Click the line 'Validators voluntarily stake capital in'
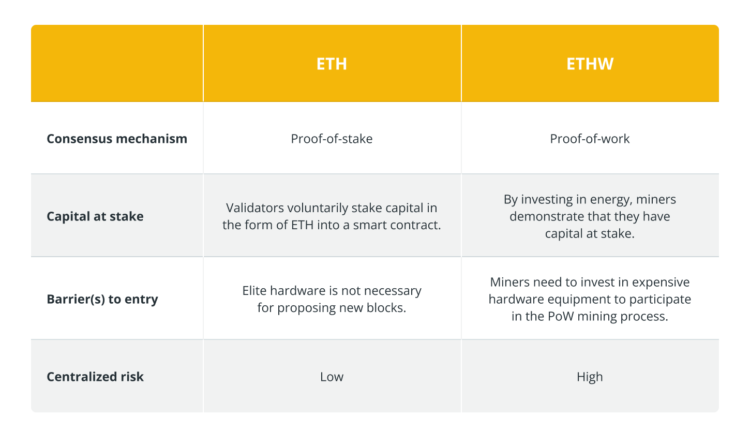The height and width of the screenshot is (430, 750). pos(331,207)
